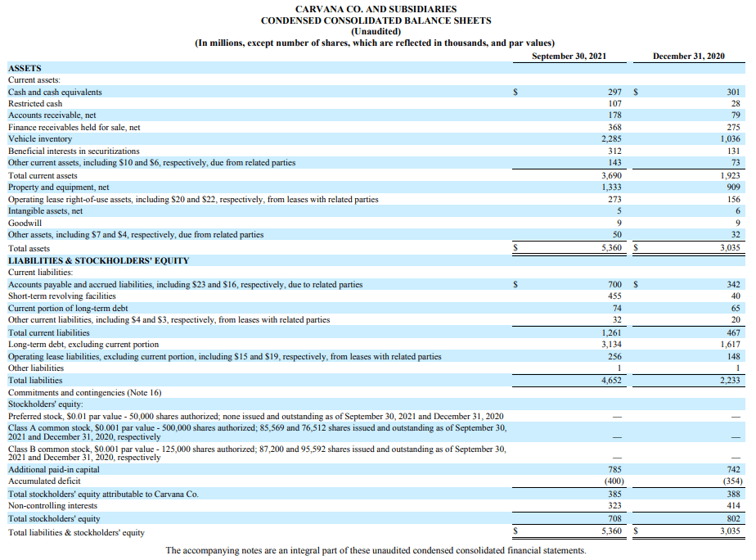756x560 pixels.
Task: Select Additional paid-in capital value 785
Action: (x=614, y=469)
